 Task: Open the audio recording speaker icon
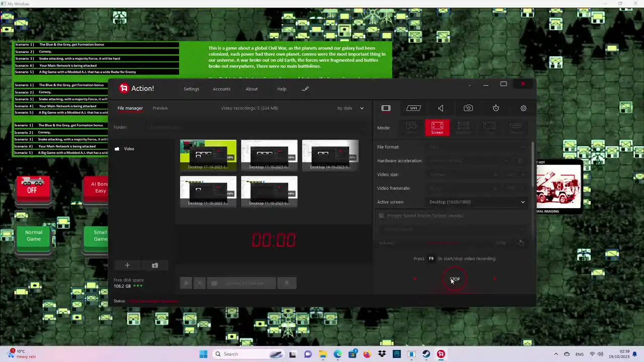441,108
